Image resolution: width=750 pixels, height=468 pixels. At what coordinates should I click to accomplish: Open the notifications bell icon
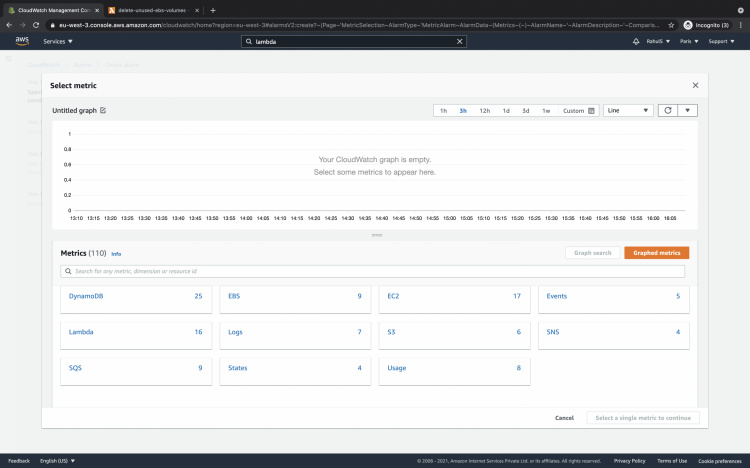pos(636,42)
